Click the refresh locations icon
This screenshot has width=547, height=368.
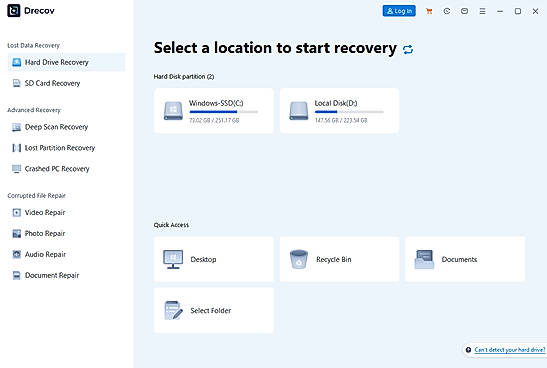[408, 50]
